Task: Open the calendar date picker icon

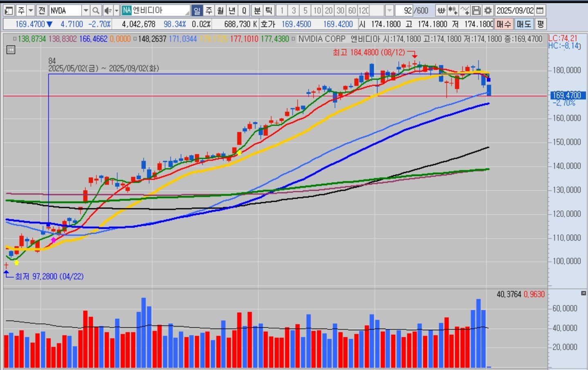Action: point(540,10)
